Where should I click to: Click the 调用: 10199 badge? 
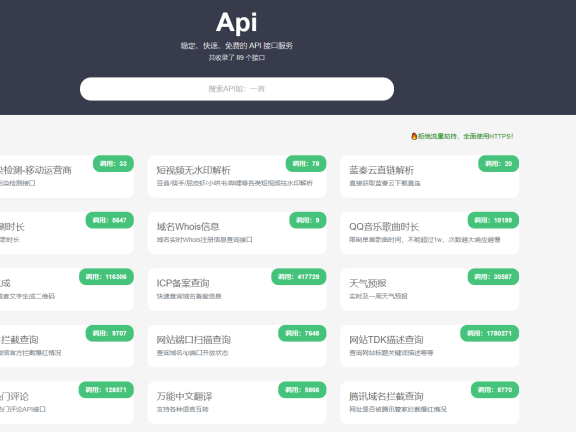(x=493, y=220)
